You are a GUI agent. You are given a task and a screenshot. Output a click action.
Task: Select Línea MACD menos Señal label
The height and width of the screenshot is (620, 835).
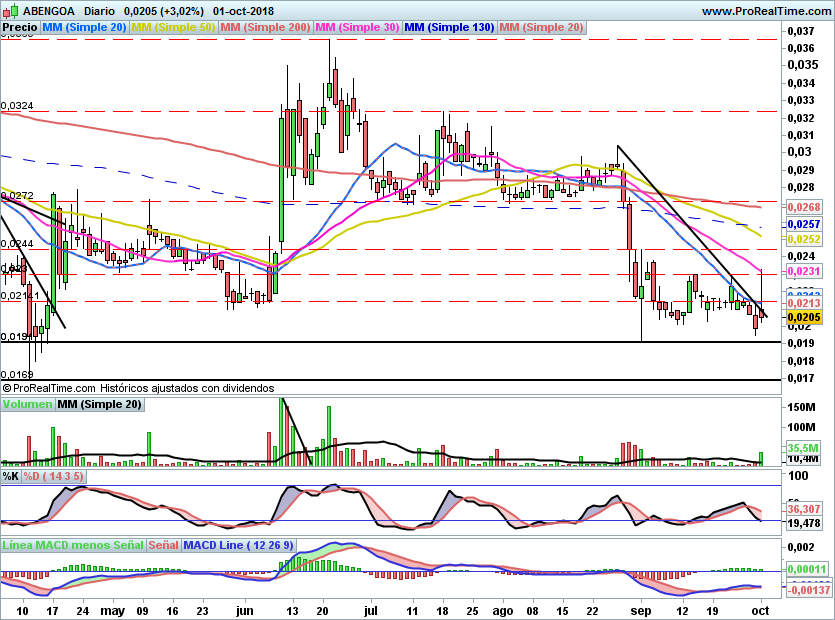pos(73,545)
